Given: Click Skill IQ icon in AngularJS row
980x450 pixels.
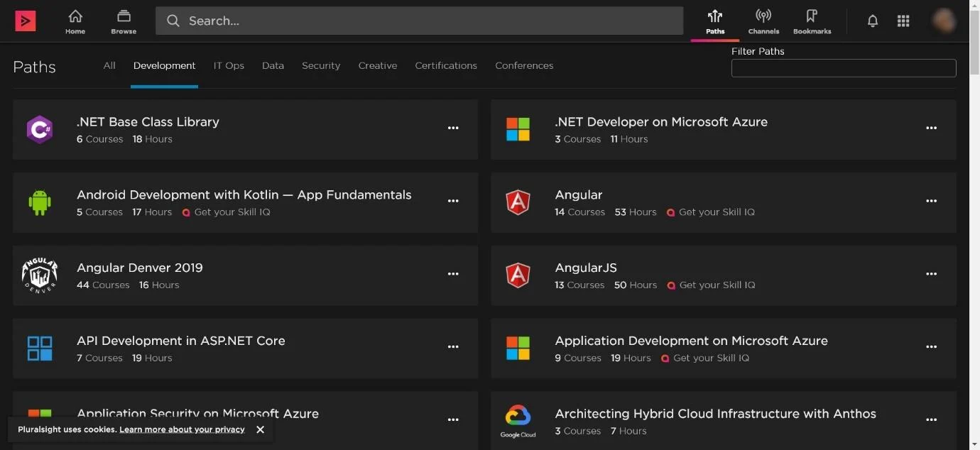Looking at the screenshot, I should coord(671,285).
